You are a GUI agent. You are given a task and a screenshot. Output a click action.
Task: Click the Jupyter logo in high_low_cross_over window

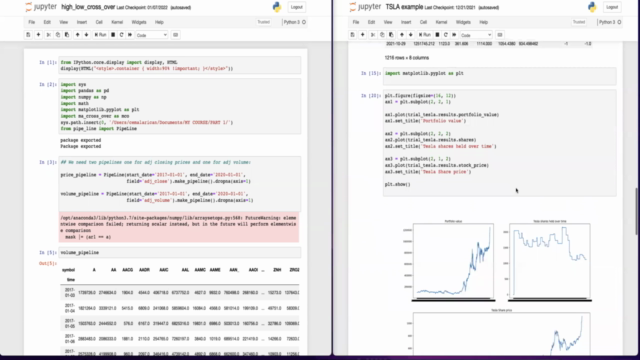pyautogui.click(x=41, y=7)
